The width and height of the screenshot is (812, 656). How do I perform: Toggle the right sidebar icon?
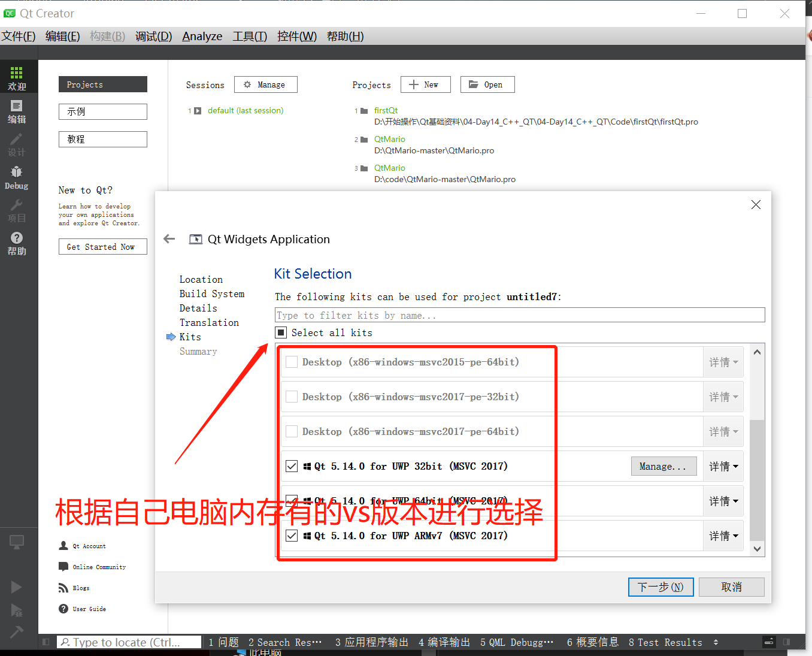(x=786, y=642)
